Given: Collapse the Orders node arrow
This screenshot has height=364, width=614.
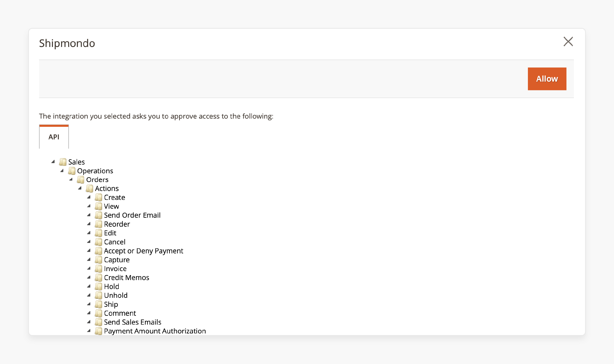Looking at the screenshot, I should click(71, 179).
